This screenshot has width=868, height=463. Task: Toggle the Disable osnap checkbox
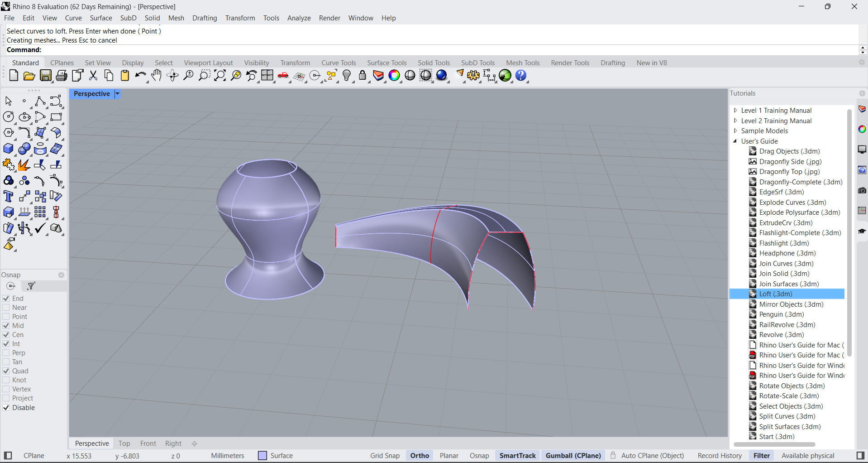pos(6,408)
